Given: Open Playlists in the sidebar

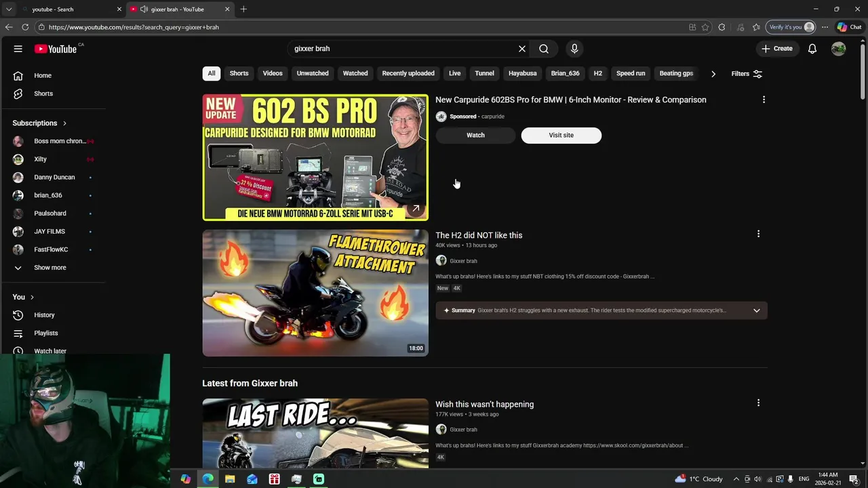Looking at the screenshot, I should [53, 333].
